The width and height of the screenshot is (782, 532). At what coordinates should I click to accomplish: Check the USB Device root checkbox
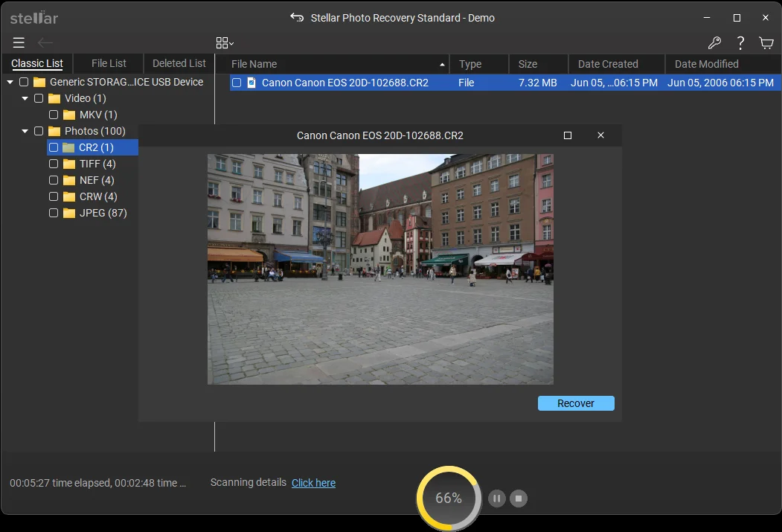click(24, 82)
